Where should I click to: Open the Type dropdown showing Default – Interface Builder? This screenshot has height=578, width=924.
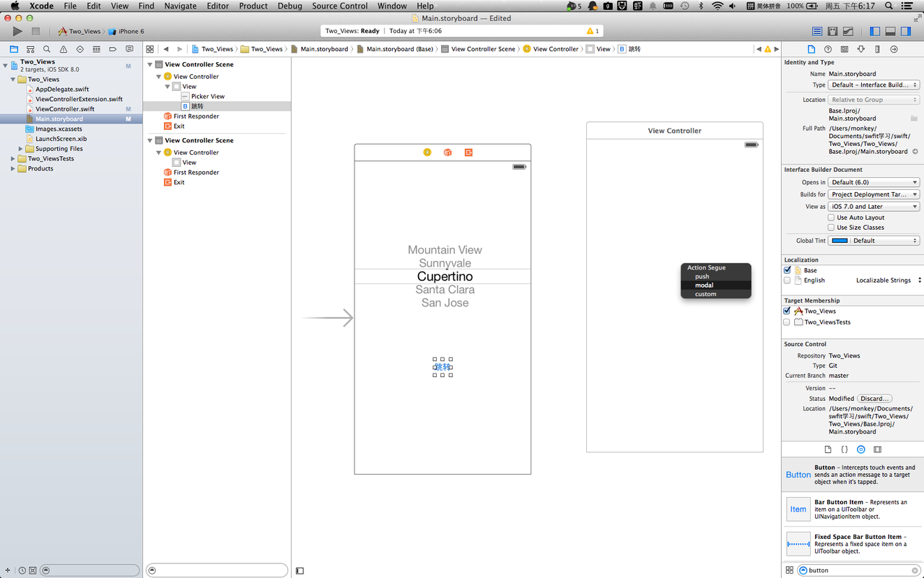[x=873, y=85]
